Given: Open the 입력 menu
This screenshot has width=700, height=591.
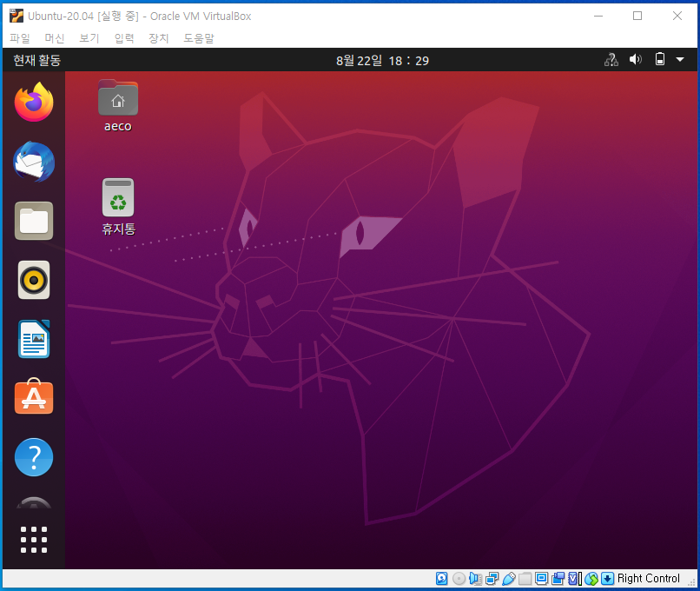Looking at the screenshot, I should pyautogui.click(x=124, y=38).
